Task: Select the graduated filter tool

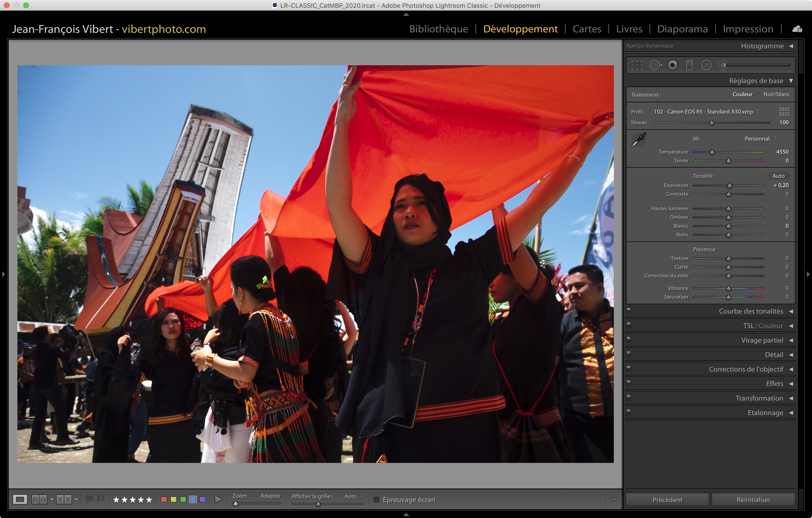Action: coord(689,65)
